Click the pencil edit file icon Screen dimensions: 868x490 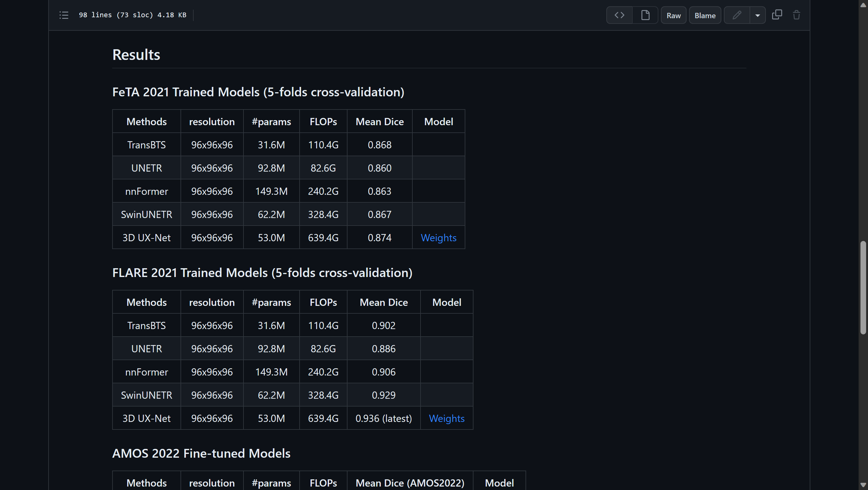point(737,15)
